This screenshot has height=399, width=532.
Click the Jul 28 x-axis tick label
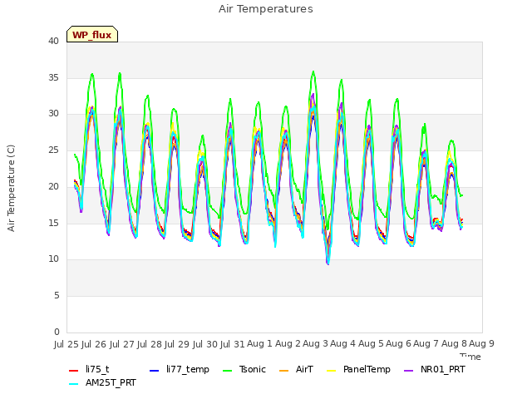tap(150, 344)
